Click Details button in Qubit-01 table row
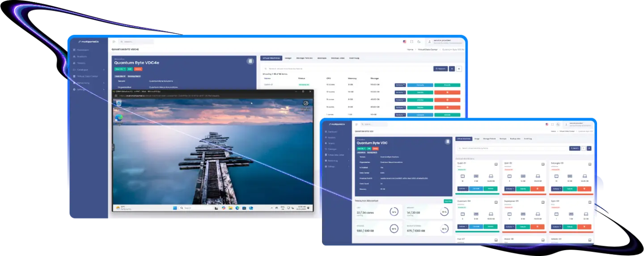 pyautogui.click(x=447, y=85)
